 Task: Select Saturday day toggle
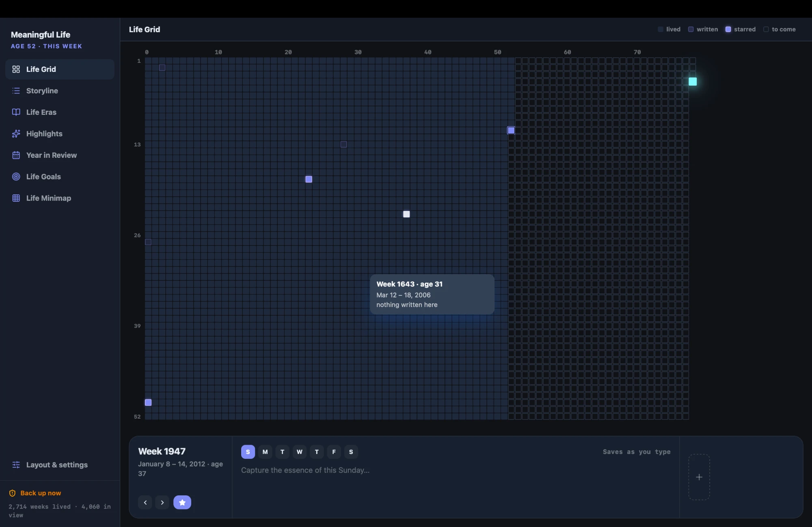coord(351,452)
